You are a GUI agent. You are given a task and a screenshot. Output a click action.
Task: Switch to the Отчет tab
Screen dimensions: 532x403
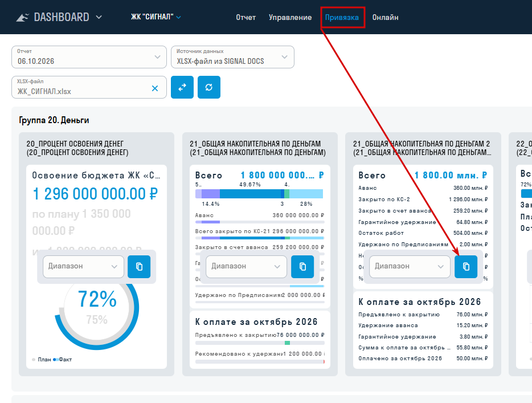pyautogui.click(x=245, y=17)
